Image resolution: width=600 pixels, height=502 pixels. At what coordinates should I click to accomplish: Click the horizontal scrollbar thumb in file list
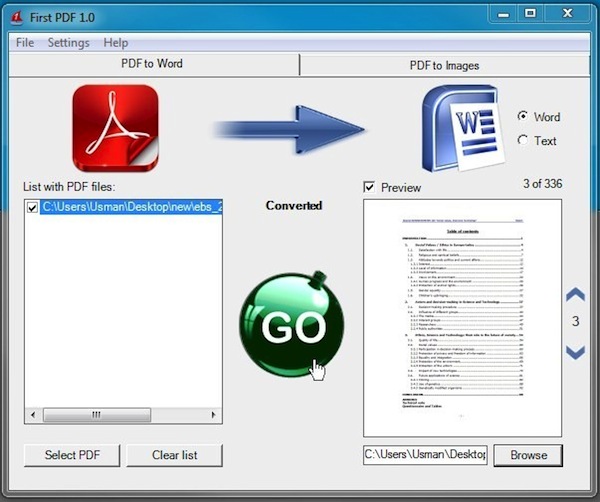pos(97,415)
